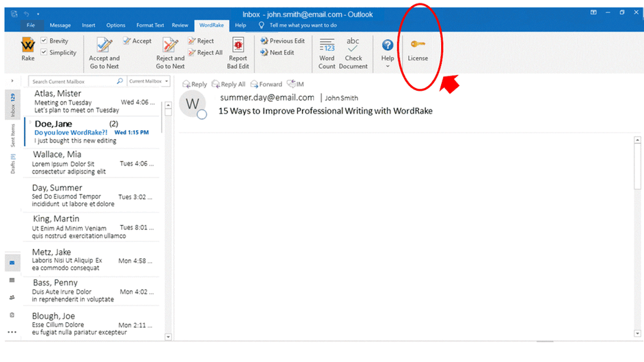644x362 pixels.
Task: Click Reply All on the email
Action: 228,84
